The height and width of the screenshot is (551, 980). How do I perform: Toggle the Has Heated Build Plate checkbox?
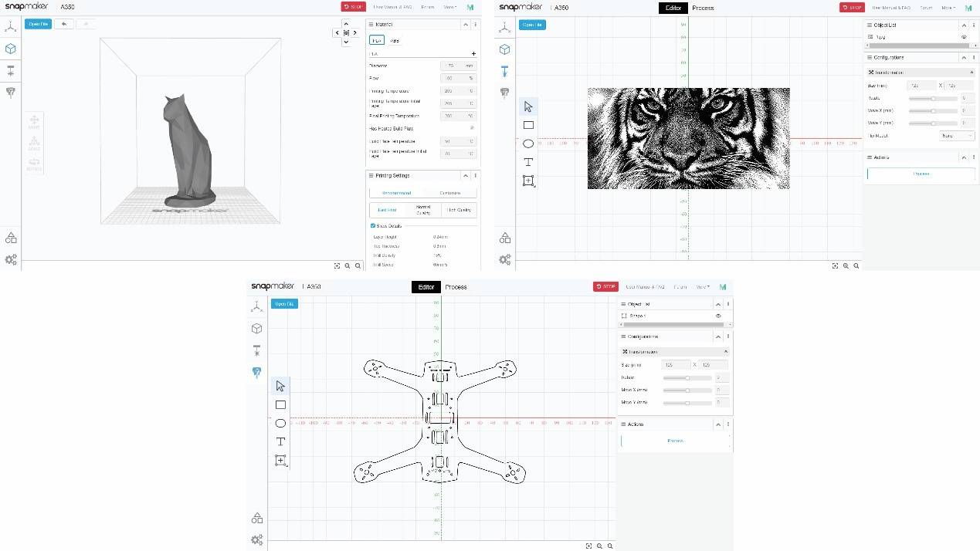(x=471, y=128)
